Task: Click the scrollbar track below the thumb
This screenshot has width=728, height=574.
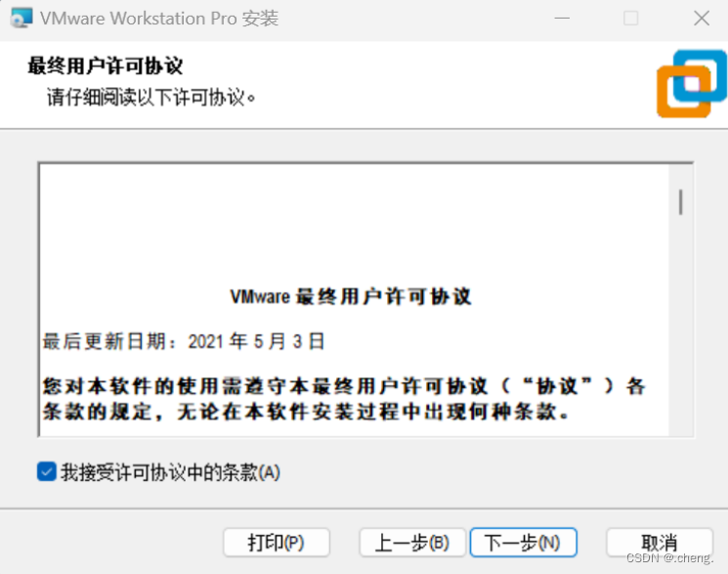Action: tap(681, 326)
